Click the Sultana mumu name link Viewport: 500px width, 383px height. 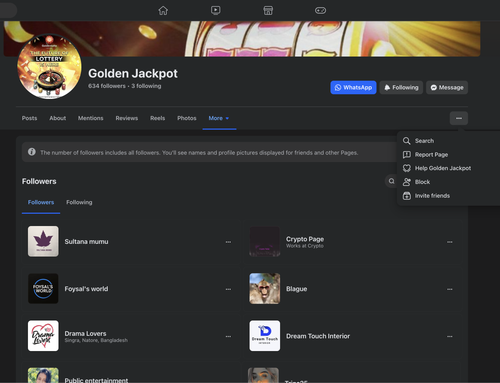point(86,242)
